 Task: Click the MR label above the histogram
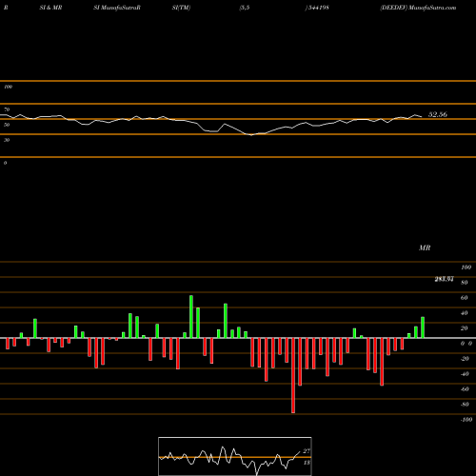click(x=425, y=248)
